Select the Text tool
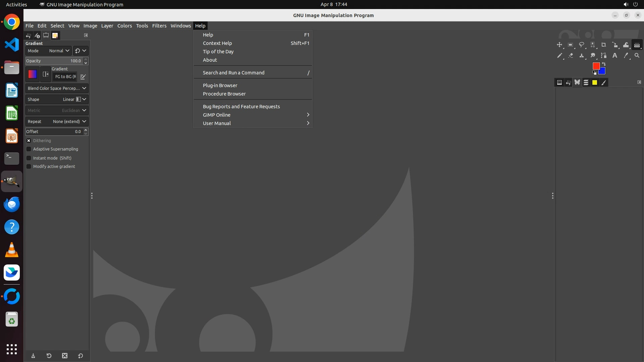Image resolution: width=644 pixels, height=362 pixels. pos(615,56)
